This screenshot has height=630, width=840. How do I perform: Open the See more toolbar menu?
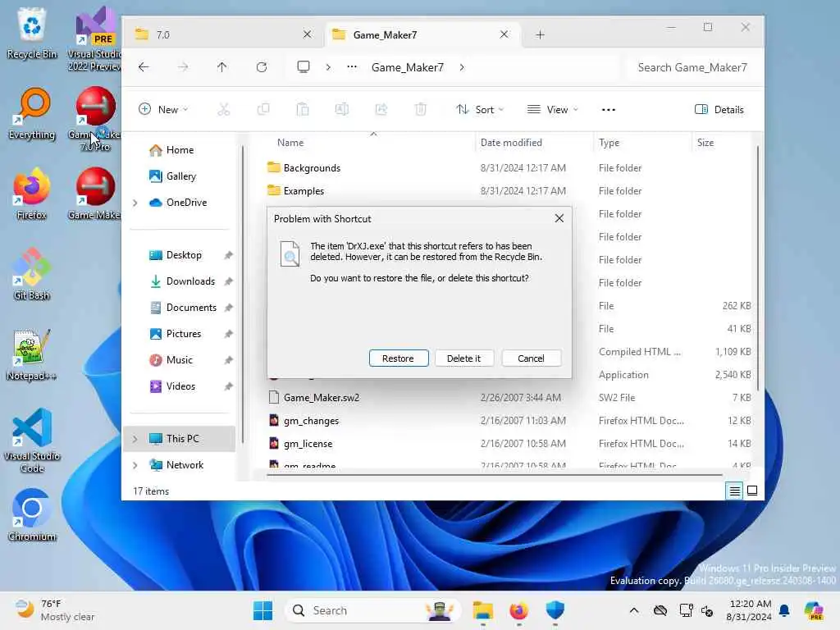click(x=608, y=110)
